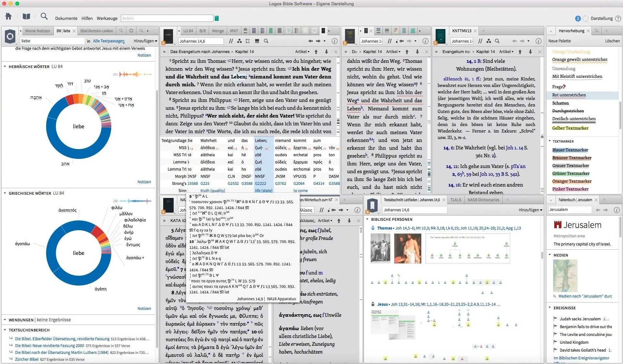Expand the Wendungen section
623x364 pixels.
pos(5,320)
